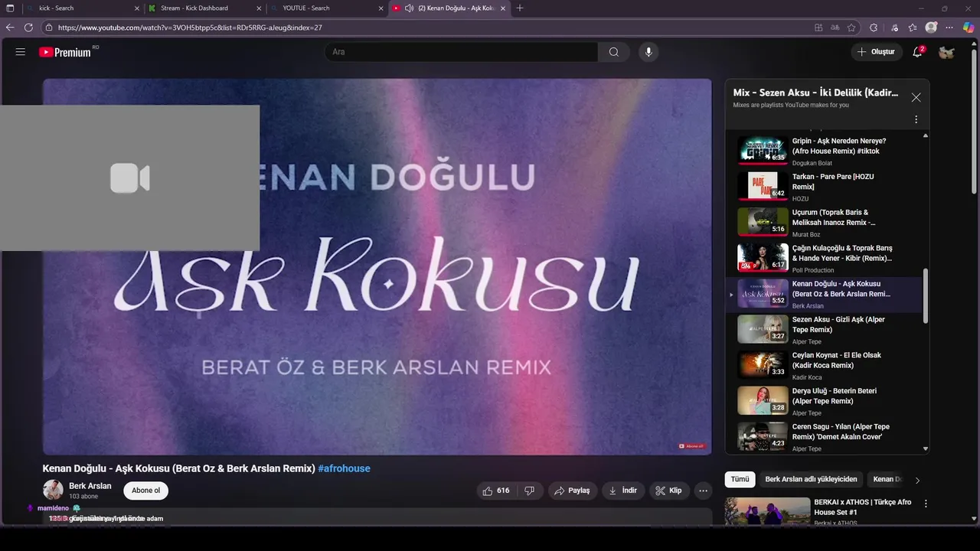The width and height of the screenshot is (980, 551).
Task: Go back in browser history
Action: 10,28
